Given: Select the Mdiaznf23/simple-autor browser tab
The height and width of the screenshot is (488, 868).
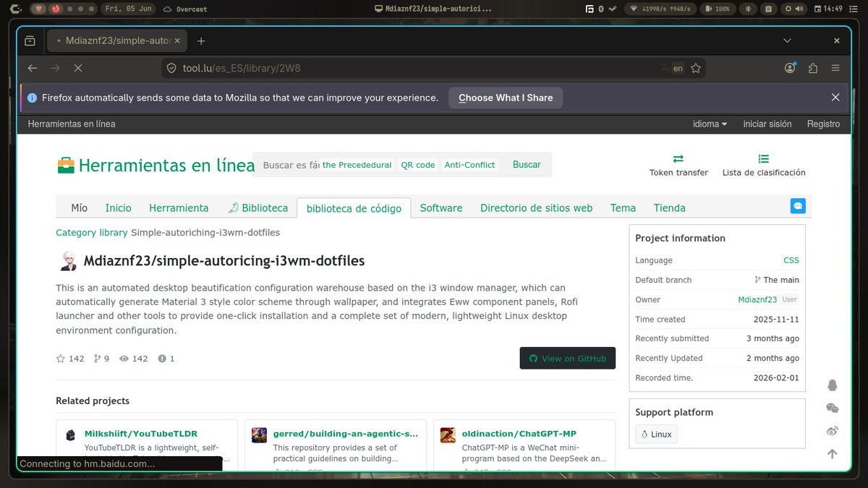Looking at the screenshot, I should click(x=116, y=41).
